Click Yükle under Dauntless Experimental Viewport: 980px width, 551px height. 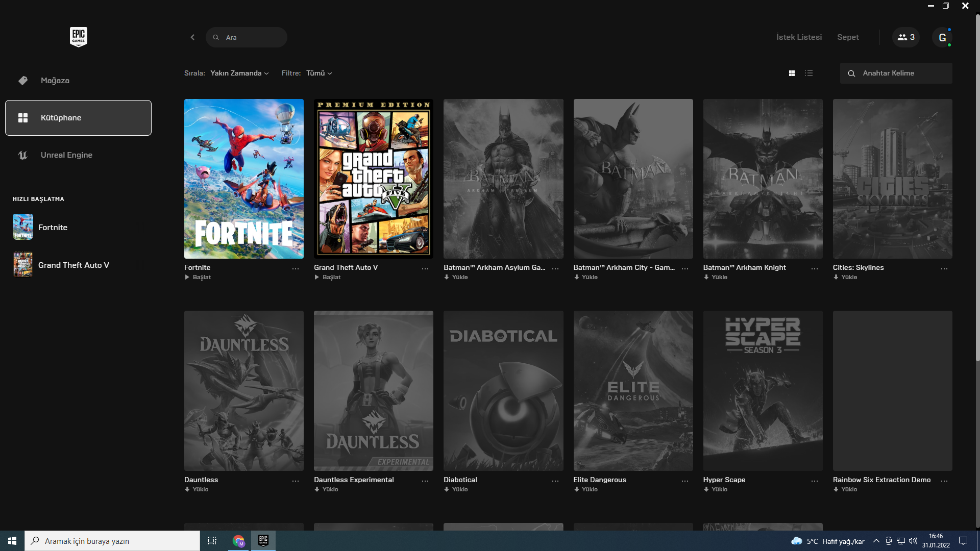pos(326,489)
